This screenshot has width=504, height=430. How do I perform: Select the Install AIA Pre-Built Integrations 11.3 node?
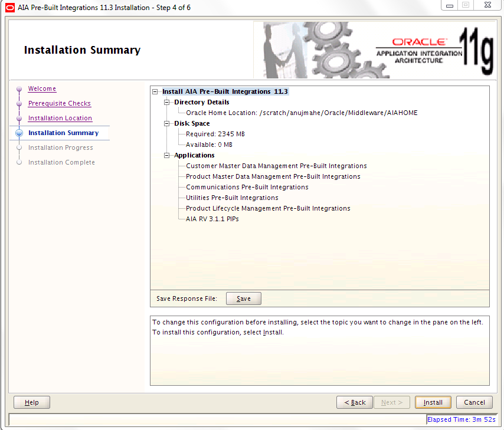(x=225, y=91)
